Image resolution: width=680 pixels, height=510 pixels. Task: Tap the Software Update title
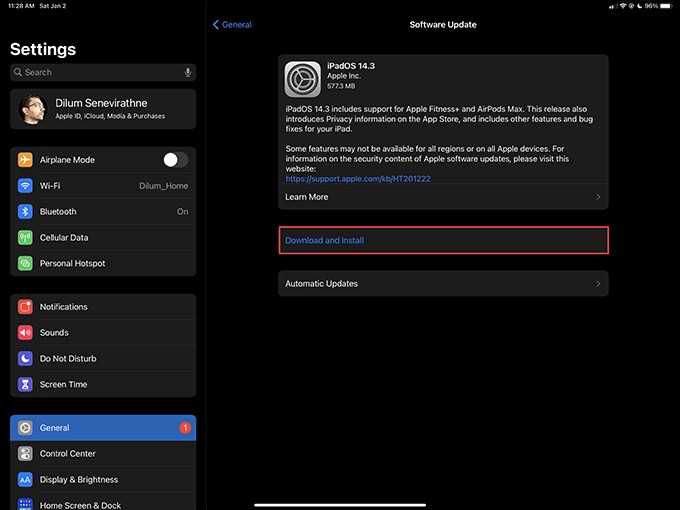[443, 25]
